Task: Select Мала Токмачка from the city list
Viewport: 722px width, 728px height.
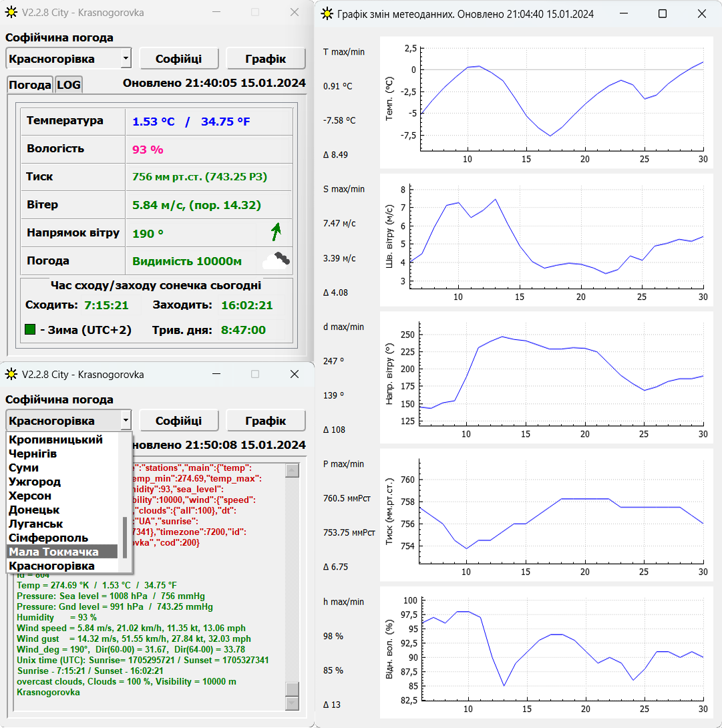Action: 63,552
